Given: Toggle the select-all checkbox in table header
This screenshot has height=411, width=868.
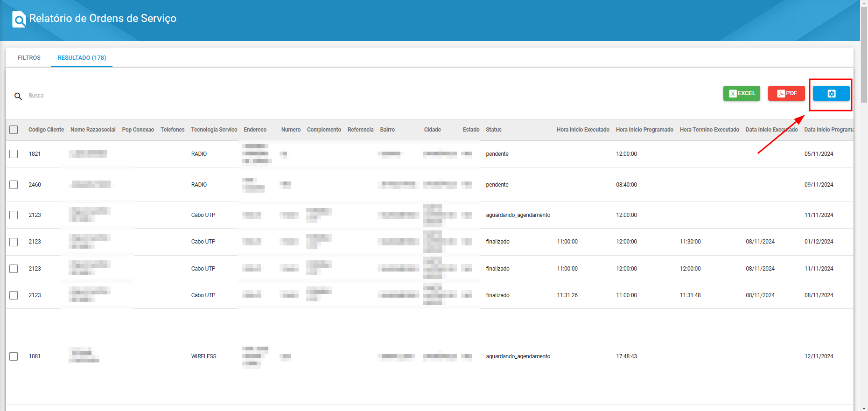Looking at the screenshot, I should [14, 130].
